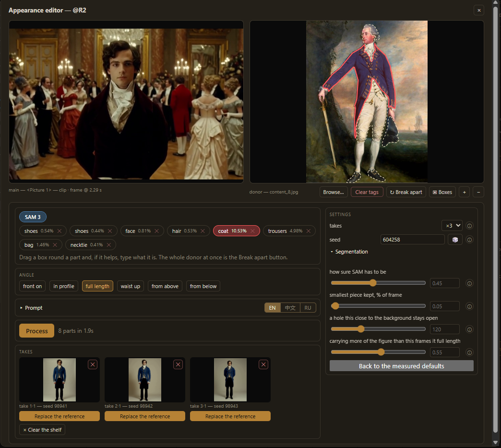Delete take 1-1 from shelf
The image size is (501, 448).
(93, 364)
